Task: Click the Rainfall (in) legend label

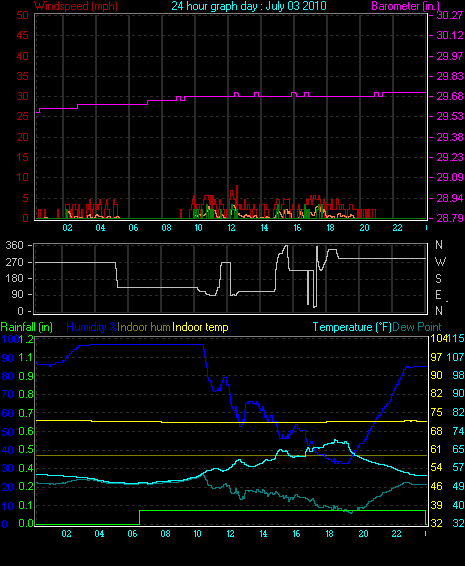Action: click(x=27, y=327)
